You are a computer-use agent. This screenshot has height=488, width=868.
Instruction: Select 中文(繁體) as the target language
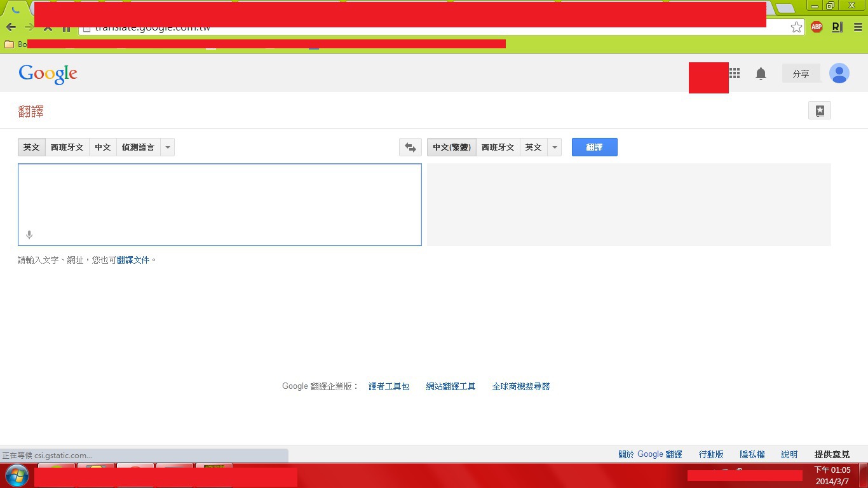coord(452,147)
